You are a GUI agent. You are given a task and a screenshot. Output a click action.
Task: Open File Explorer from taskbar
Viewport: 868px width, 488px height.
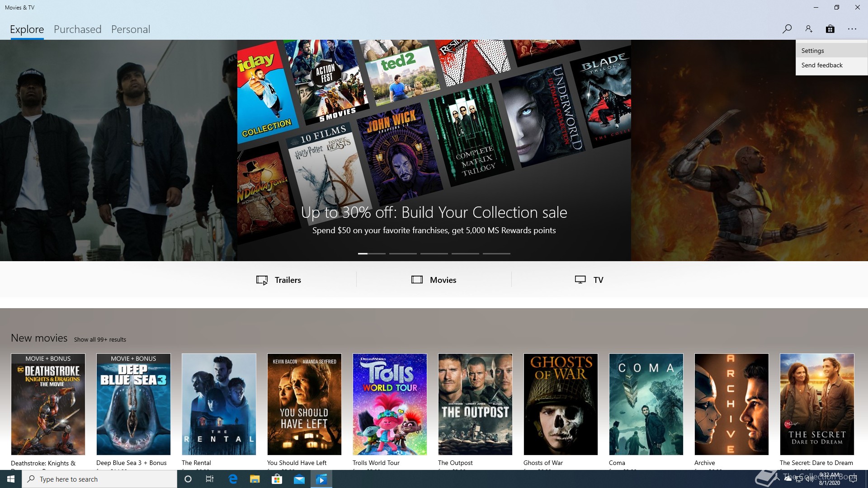coord(255,479)
